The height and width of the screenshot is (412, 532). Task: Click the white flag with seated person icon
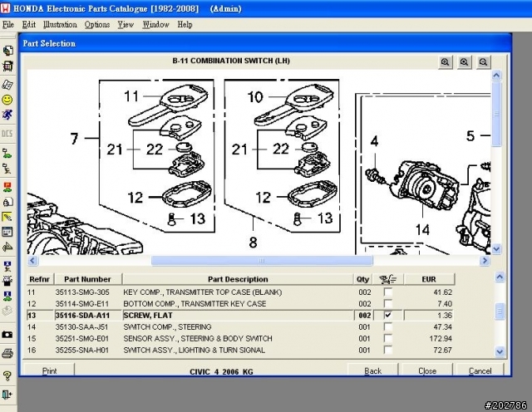7,168
